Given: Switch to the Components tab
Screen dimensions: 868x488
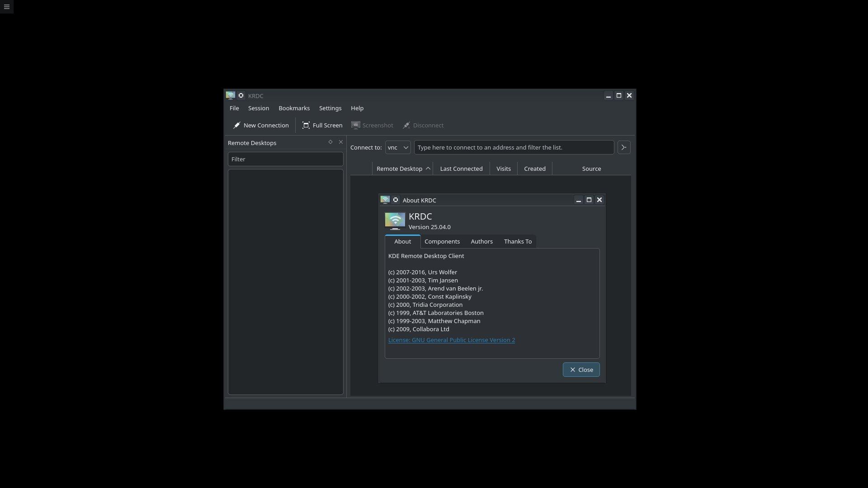Looking at the screenshot, I should [442, 241].
